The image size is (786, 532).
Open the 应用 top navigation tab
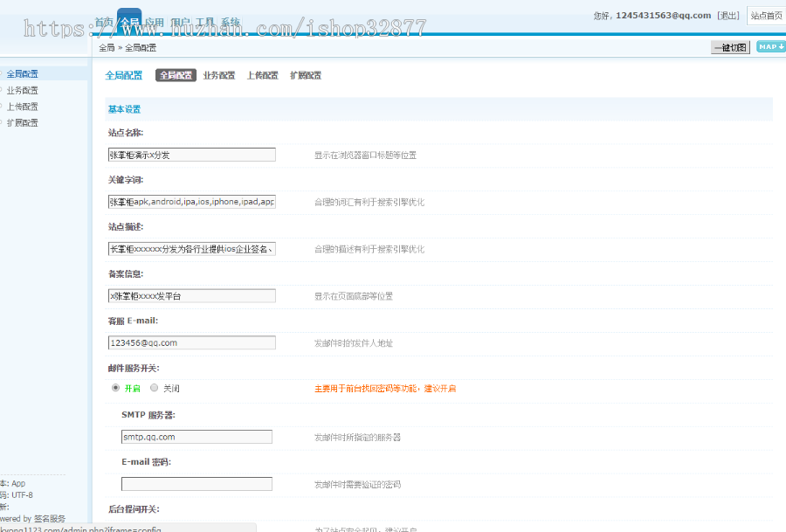[155, 22]
